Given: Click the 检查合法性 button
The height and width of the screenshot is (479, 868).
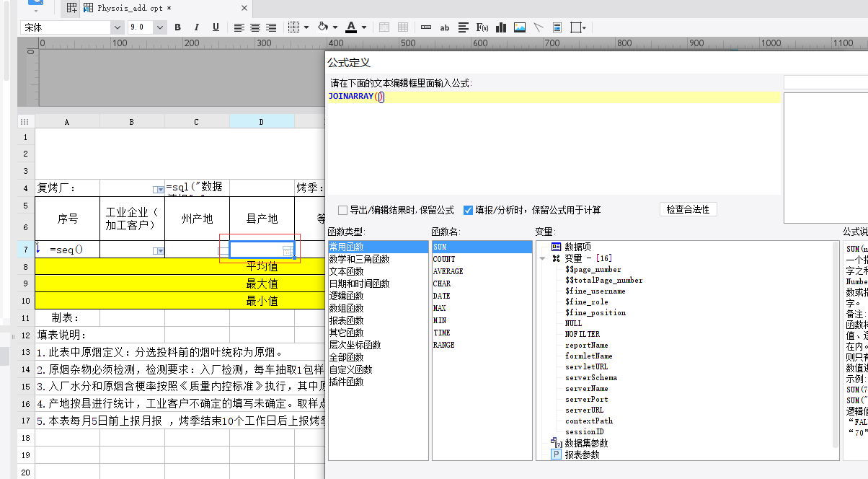Looking at the screenshot, I should click(x=688, y=209).
